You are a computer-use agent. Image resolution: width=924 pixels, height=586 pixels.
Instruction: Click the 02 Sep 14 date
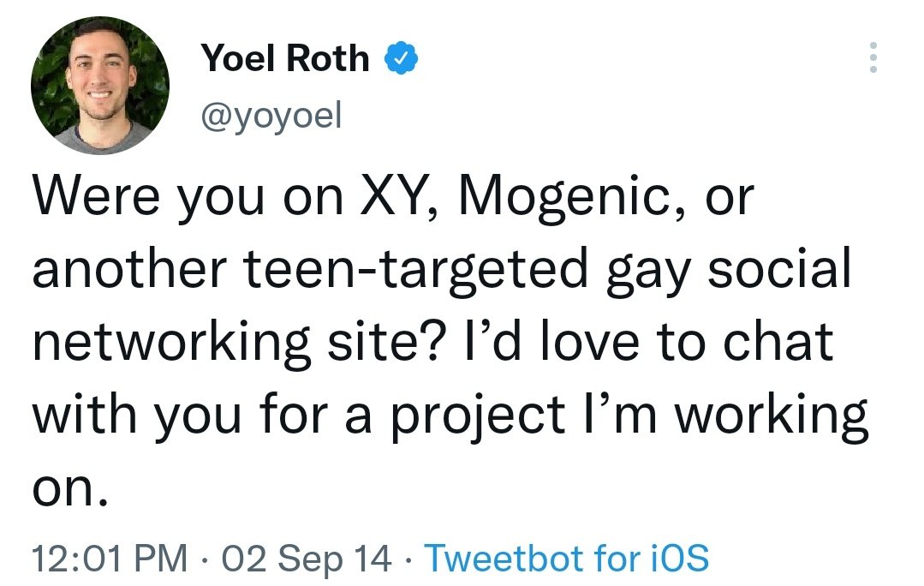click(306, 559)
